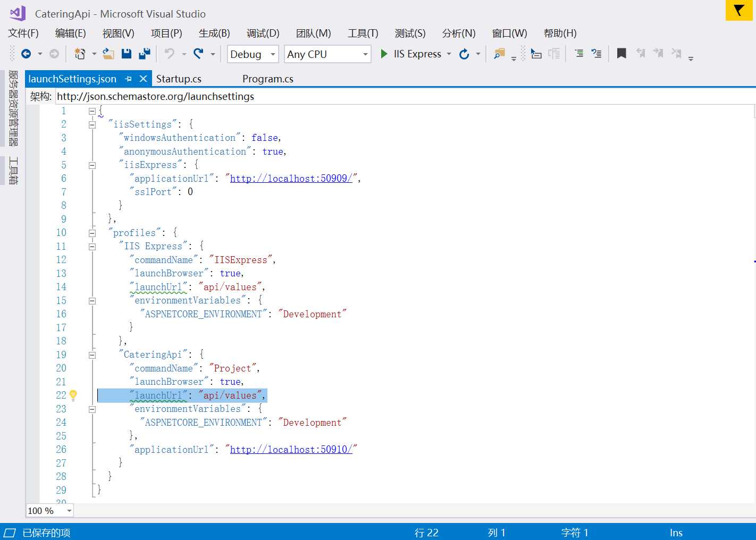This screenshot has width=756, height=540.
Task: Click the clear bookmarks icon
Action: [676, 53]
